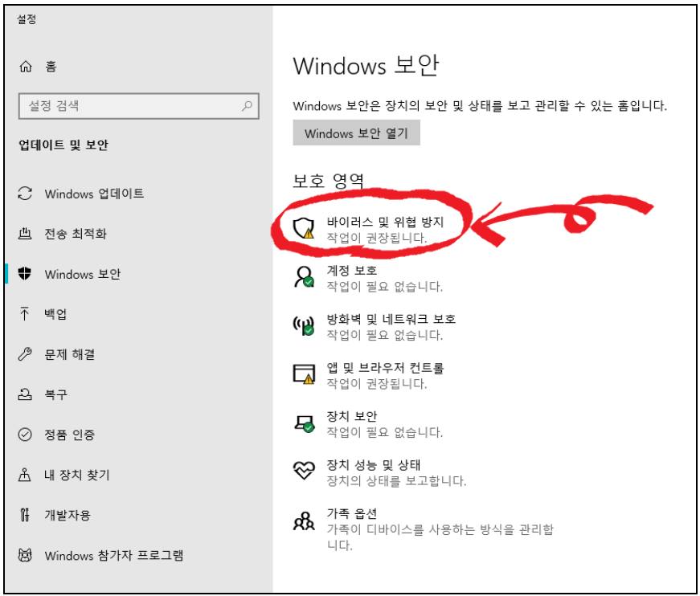Open 계정 보호 protection area
The image size is (700, 596).
[352, 271]
